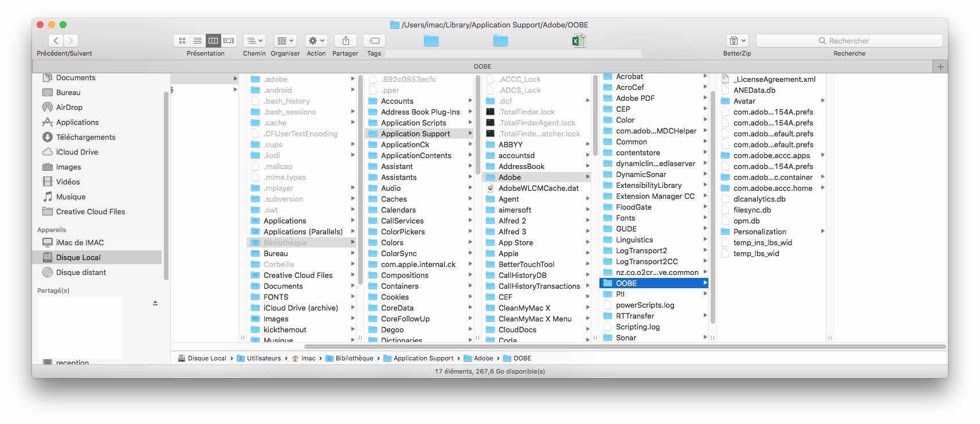The image size is (980, 424).
Task: Click imac in path bar
Action: pos(303,358)
